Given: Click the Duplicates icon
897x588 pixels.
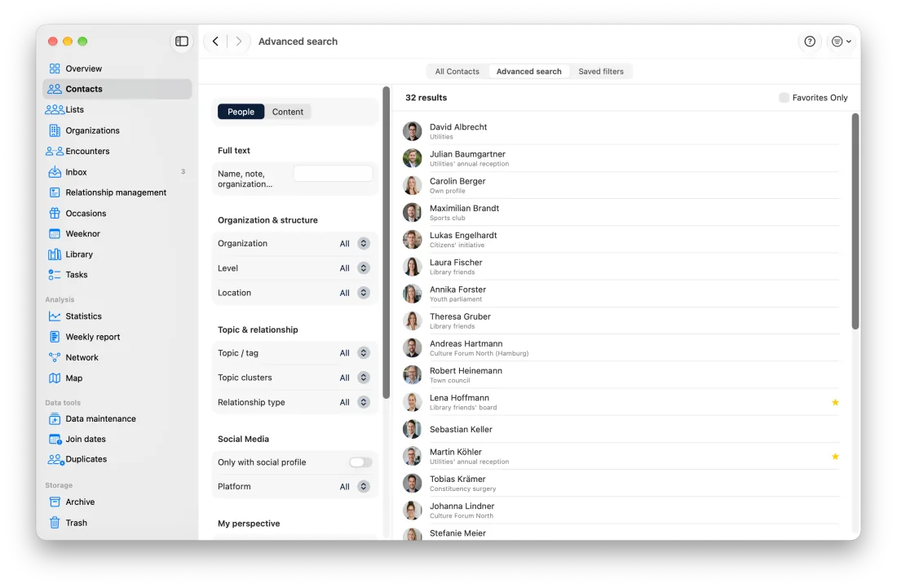Looking at the screenshot, I should pyautogui.click(x=55, y=459).
